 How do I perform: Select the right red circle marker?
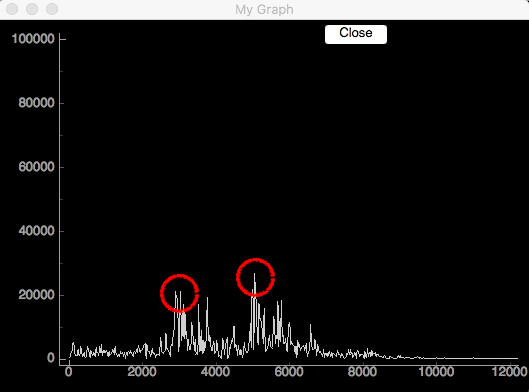[255, 277]
